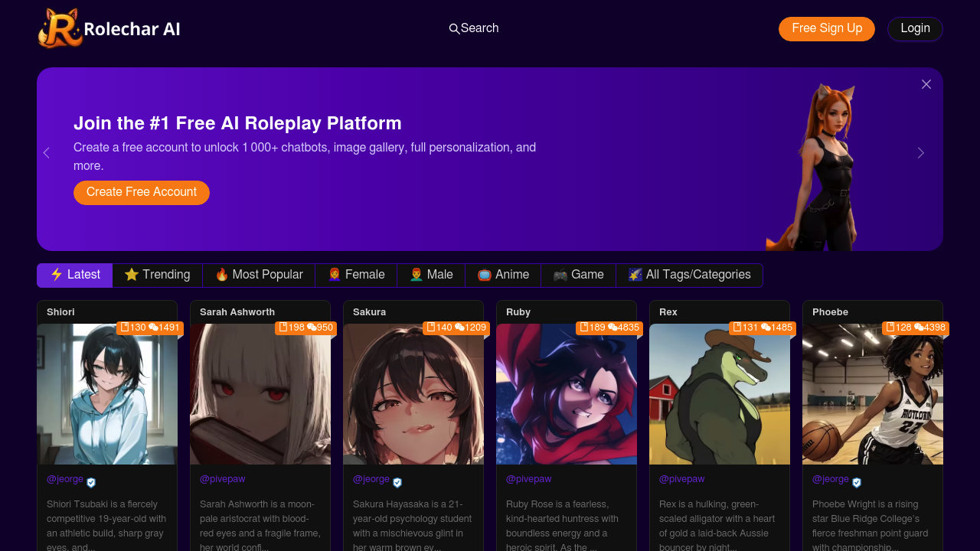Switch to the Trending tab
The height and width of the screenshot is (551, 980).
coord(158,275)
